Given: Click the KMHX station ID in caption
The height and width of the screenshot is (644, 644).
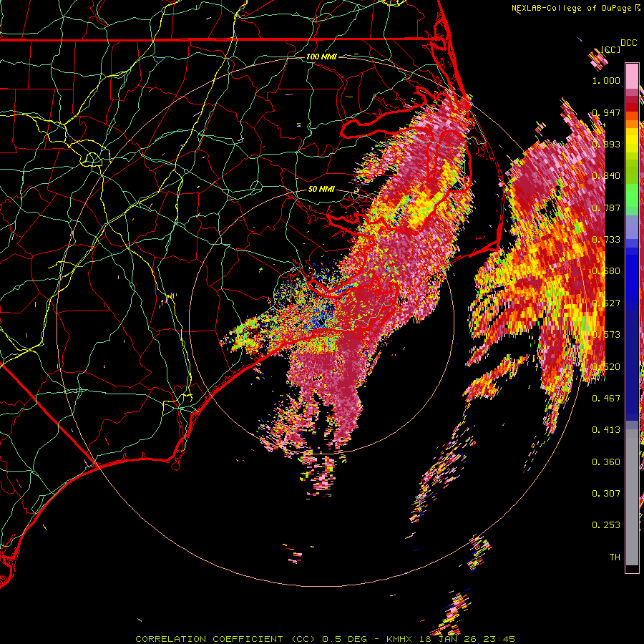Looking at the screenshot, I should click(399, 639).
